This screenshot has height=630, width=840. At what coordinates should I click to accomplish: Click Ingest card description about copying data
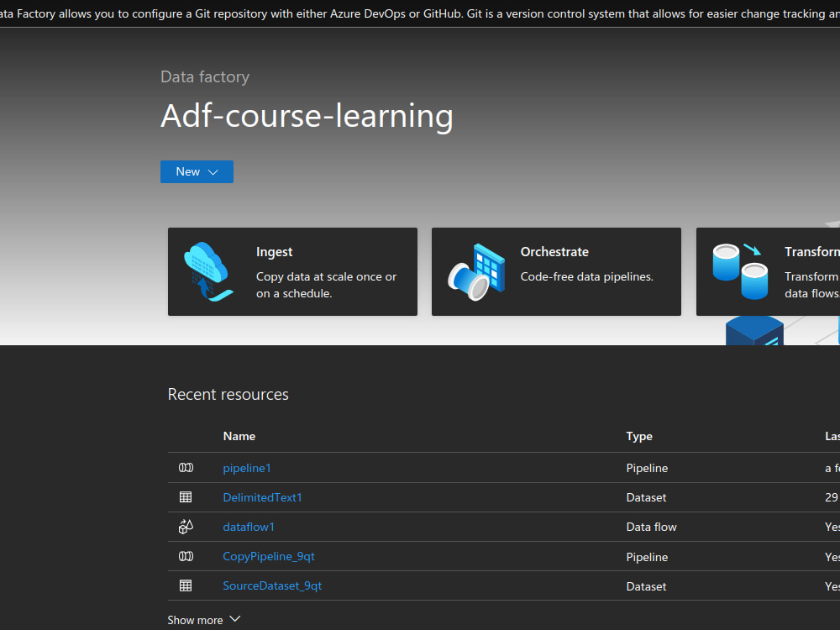pos(326,285)
